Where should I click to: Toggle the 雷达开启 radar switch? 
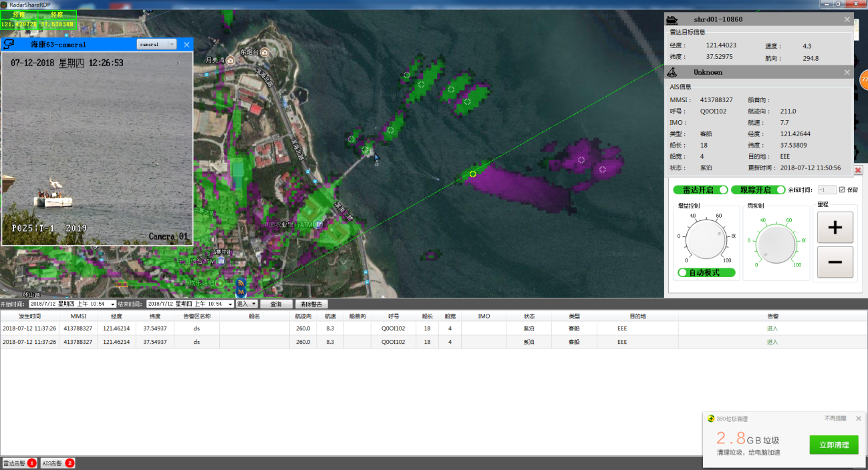tap(700, 190)
